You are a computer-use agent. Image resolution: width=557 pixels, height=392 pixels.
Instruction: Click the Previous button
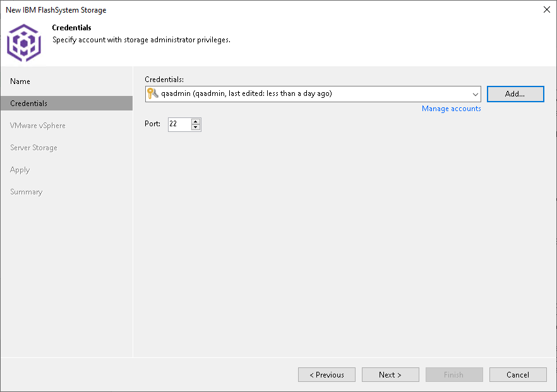[x=327, y=375]
